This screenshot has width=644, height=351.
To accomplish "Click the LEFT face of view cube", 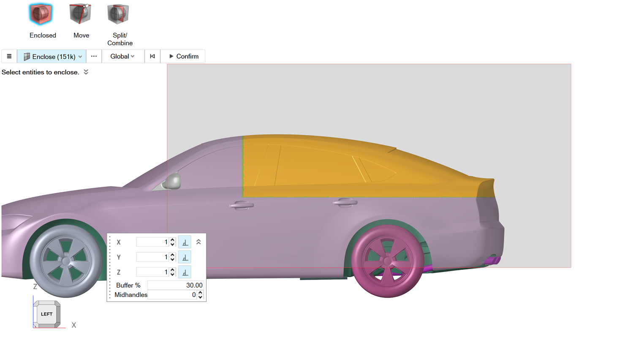I will click(46, 314).
